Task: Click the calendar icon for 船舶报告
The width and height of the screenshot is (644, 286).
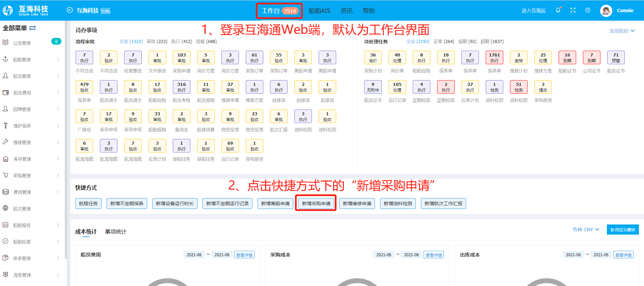Action: coord(5,225)
